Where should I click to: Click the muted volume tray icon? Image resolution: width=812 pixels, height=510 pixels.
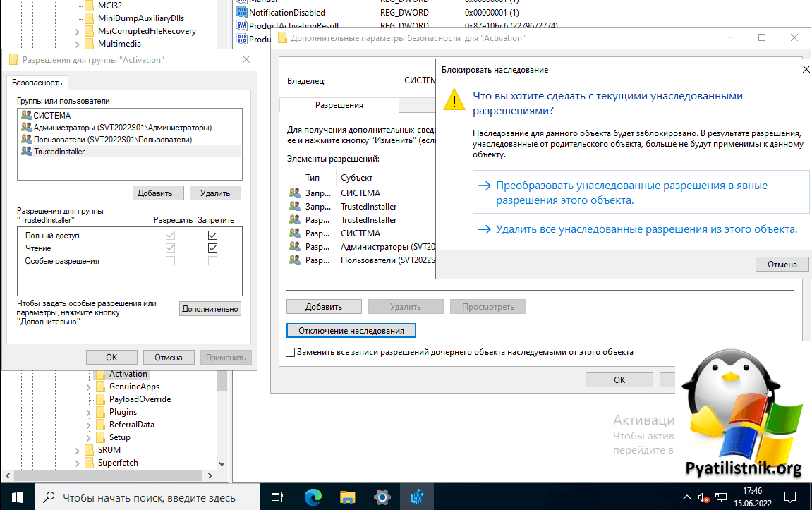pos(703,497)
